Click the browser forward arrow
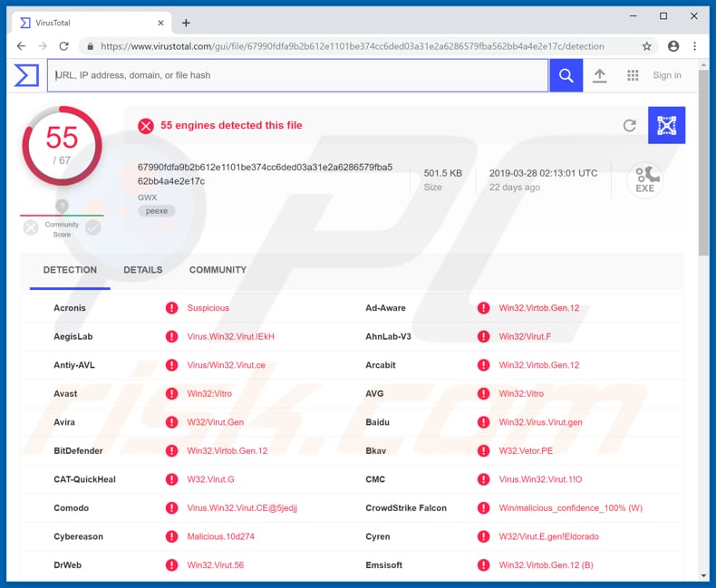Image resolution: width=716 pixels, height=588 pixels. pos(43,46)
